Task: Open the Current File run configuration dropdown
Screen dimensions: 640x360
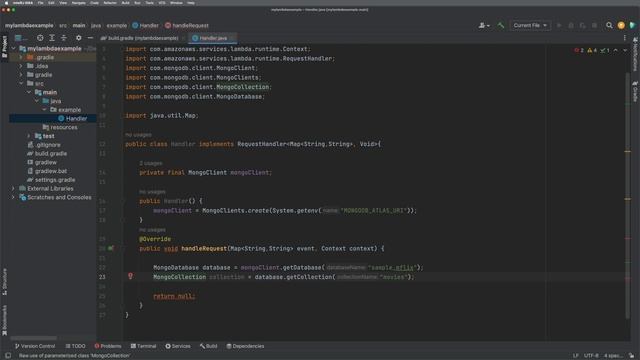Action: [530, 25]
